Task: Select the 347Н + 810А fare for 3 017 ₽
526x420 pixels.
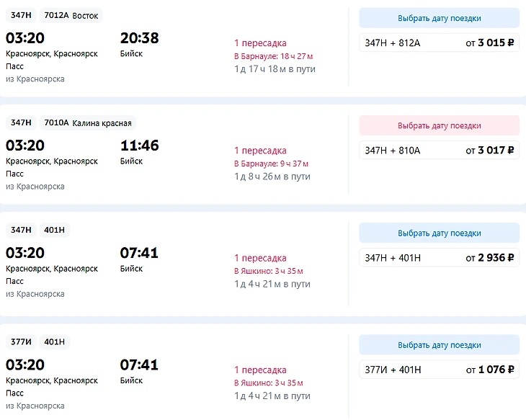Action: (x=439, y=150)
